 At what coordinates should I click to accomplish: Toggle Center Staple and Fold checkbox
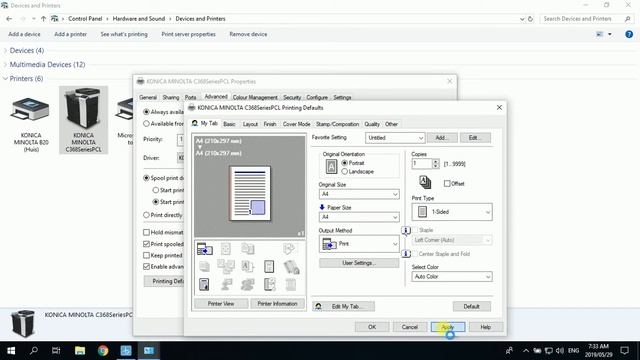click(x=415, y=254)
